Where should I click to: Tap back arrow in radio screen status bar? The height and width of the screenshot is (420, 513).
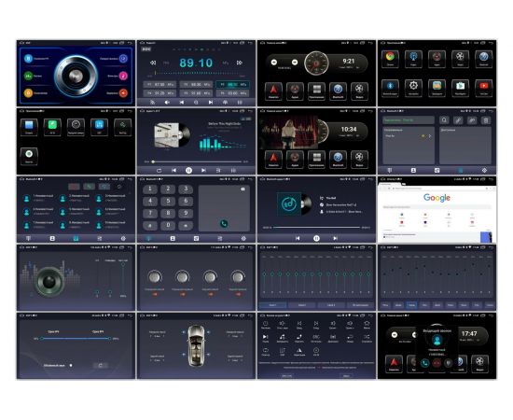tap(250, 43)
